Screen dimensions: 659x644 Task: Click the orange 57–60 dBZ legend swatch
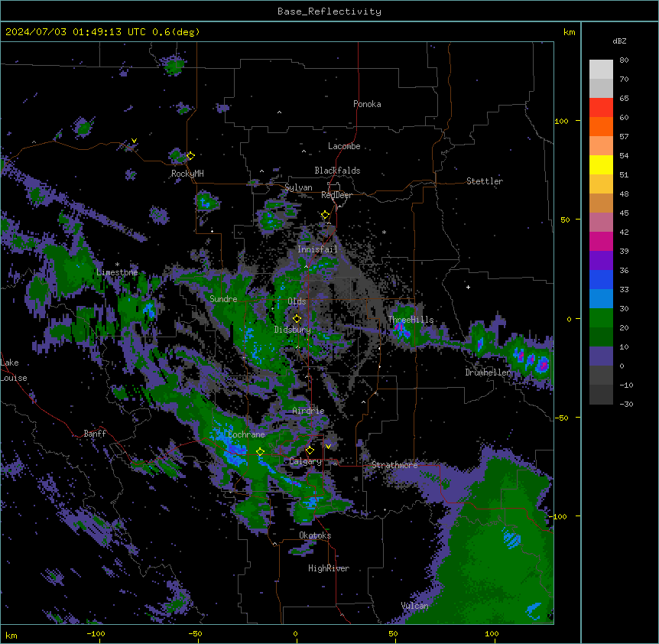601,127
